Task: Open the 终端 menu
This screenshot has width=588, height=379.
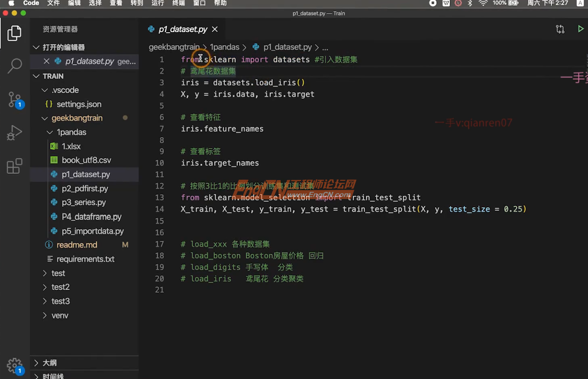Action: [178, 3]
